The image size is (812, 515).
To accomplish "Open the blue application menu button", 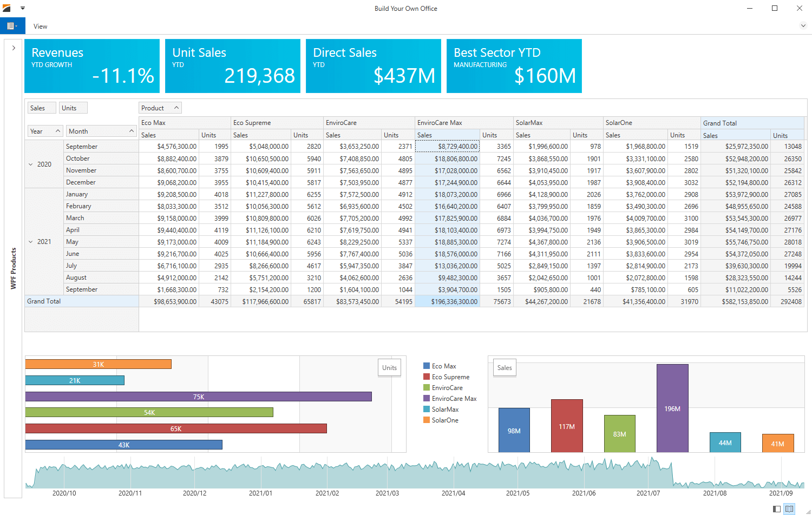I will (12, 26).
